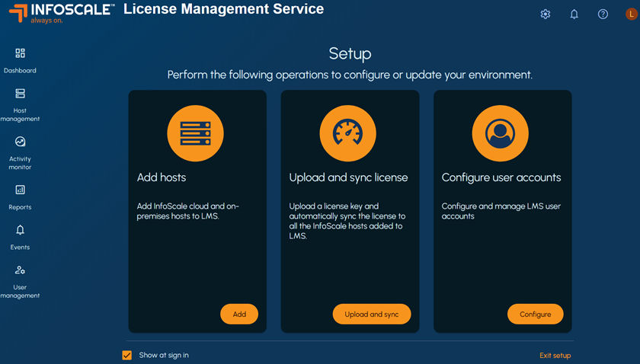Click the Upload and sync gauge icon
Screen dimensions: 640x364
[347, 133]
